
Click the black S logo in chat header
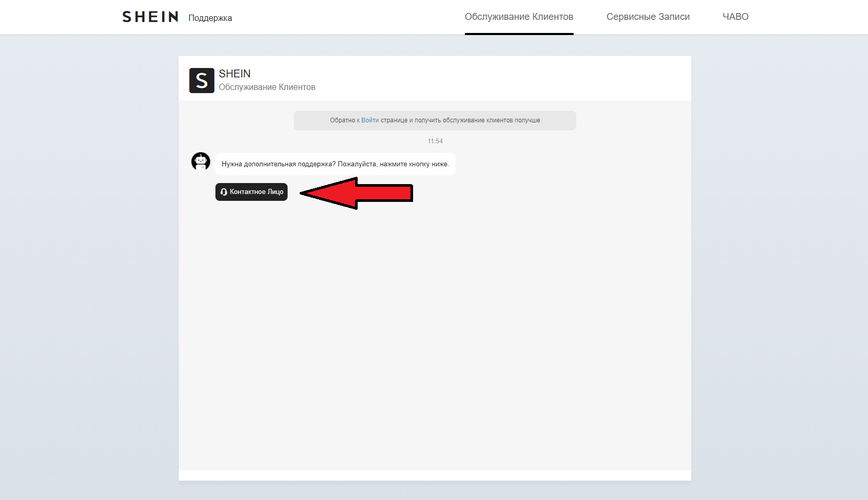click(x=202, y=81)
